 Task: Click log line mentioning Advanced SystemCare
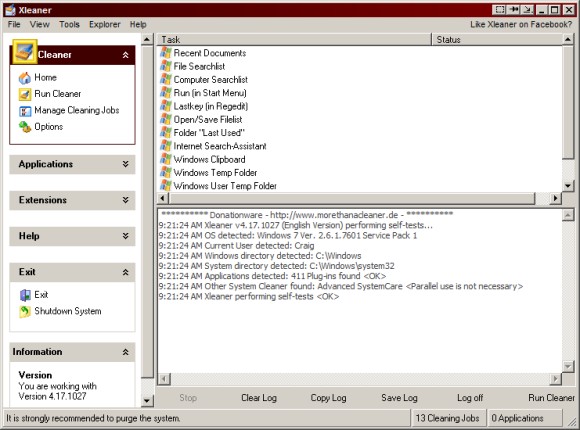pyautogui.click(x=341, y=286)
